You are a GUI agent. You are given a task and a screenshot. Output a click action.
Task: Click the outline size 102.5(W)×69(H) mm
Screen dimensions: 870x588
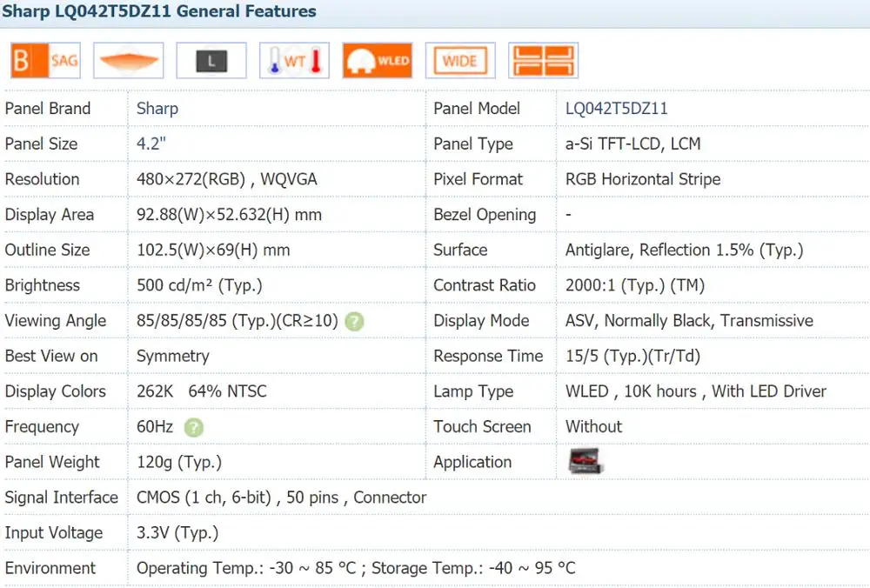[214, 251]
